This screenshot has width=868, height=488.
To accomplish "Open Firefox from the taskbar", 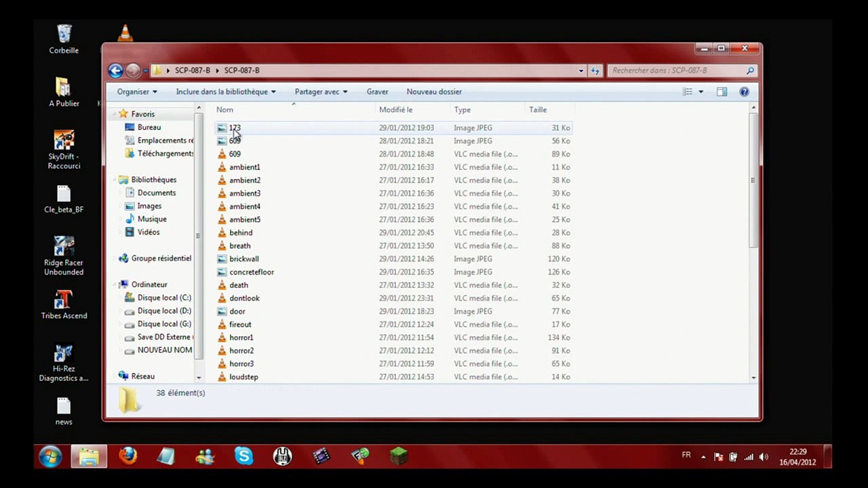I will click(127, 456).
